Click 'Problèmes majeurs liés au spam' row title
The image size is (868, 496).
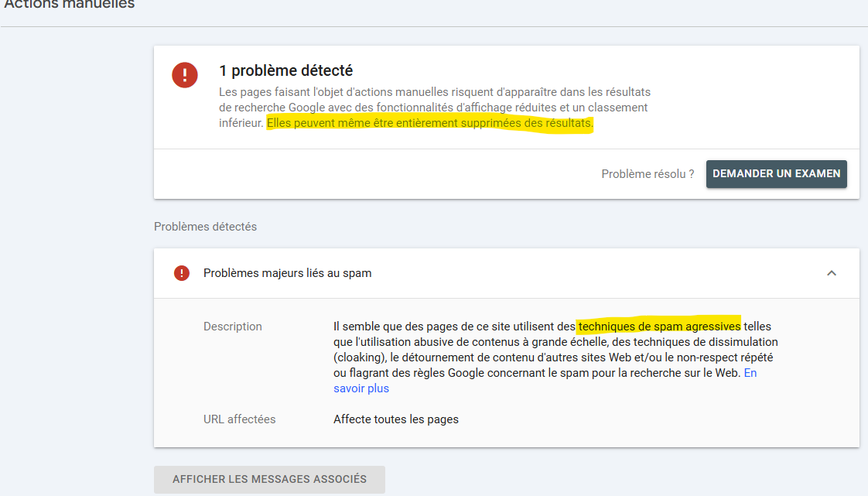(x=287, y=273)
